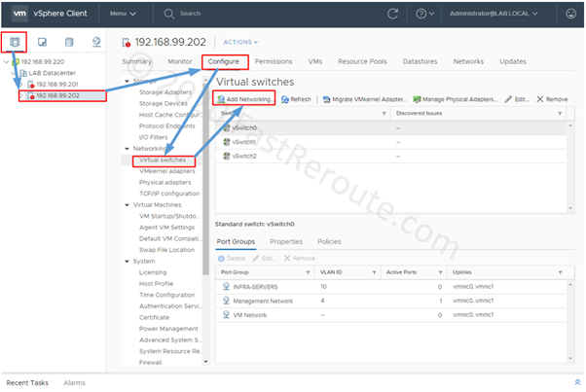Open the Menu dropdown
586x392 pixels.
(123, 14)
